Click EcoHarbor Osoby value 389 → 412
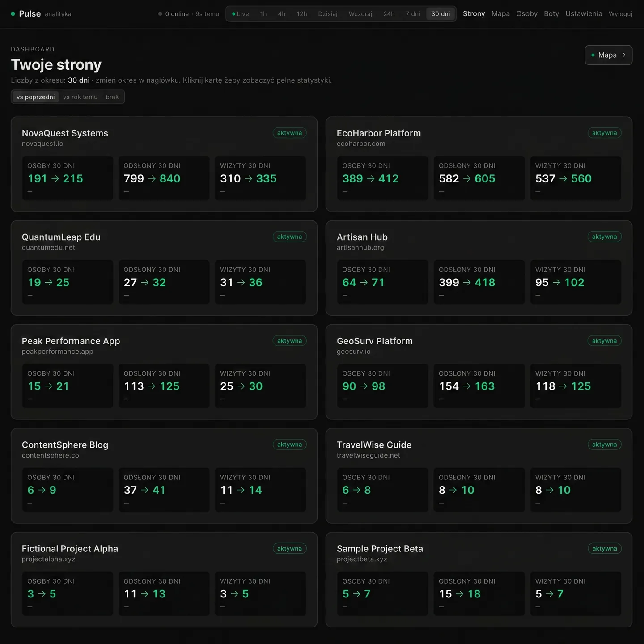 pos(370,178)
